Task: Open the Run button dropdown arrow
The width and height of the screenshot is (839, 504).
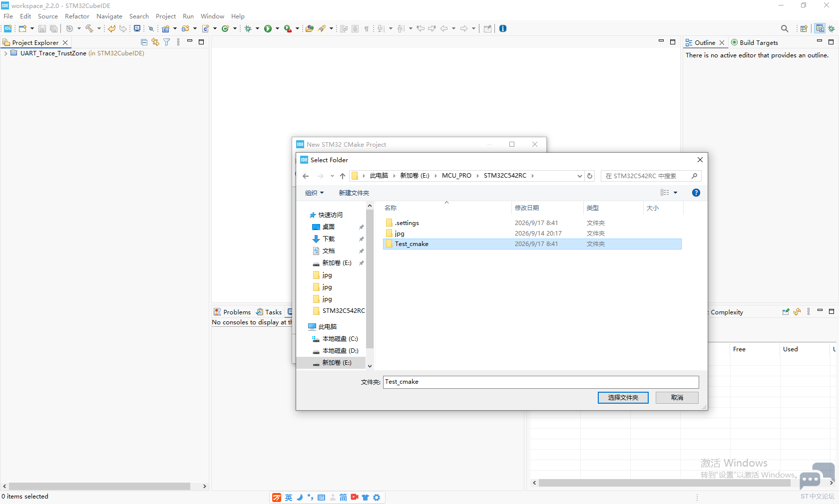Action: click(277, 28)
